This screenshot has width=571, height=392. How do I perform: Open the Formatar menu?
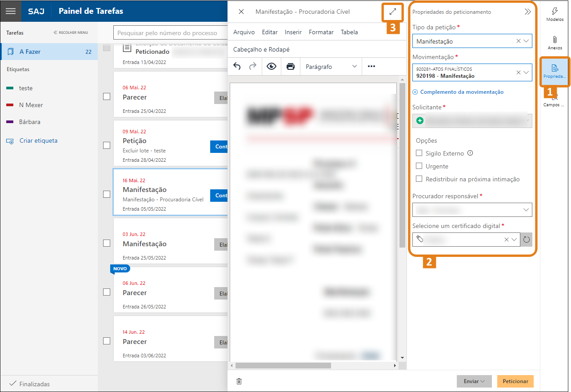point(321,32)
